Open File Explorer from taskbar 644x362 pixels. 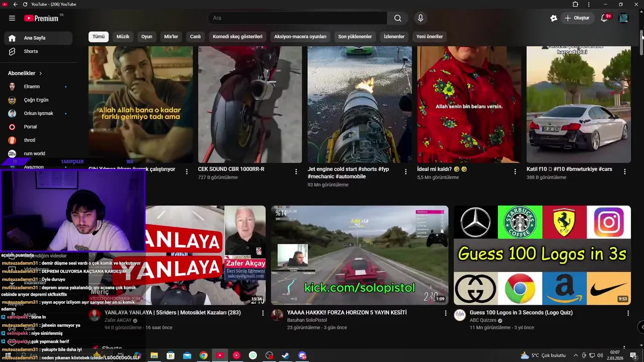tap(154, 355)
